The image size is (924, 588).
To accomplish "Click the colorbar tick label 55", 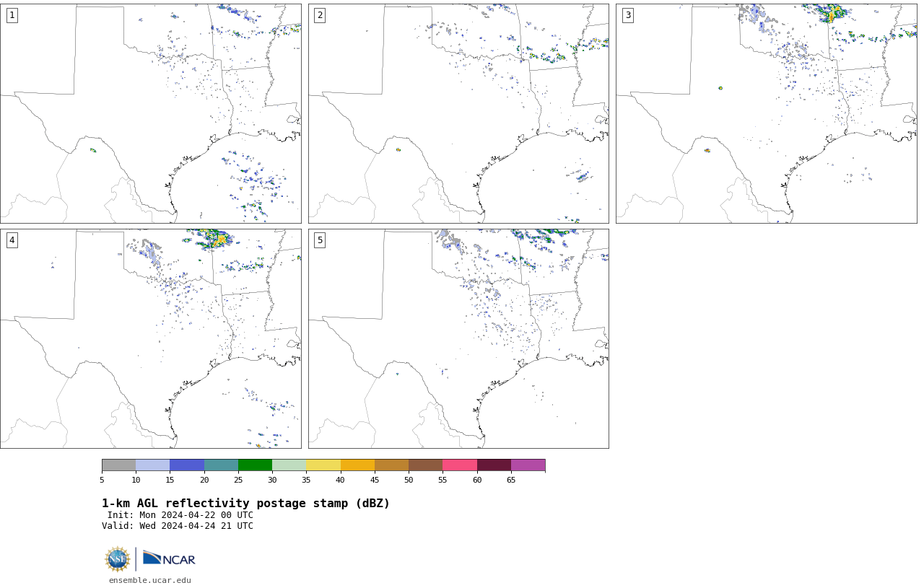I will [443, 480].
